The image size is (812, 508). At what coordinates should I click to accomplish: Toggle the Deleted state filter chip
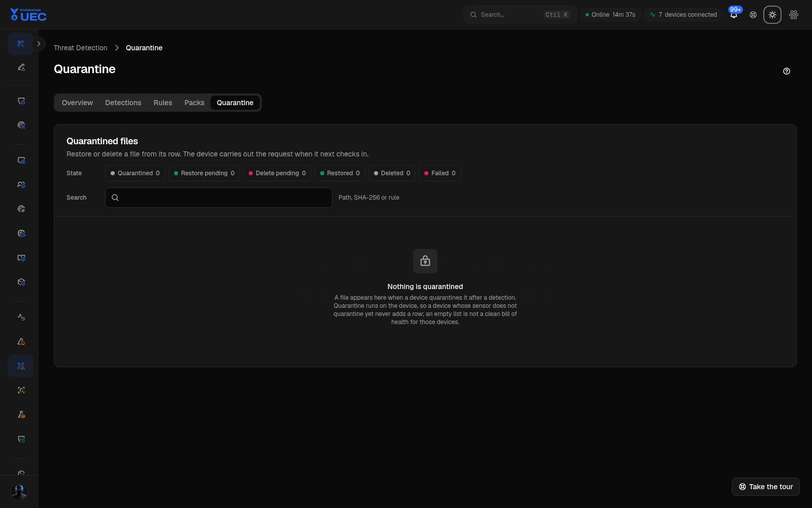(x=392, y=173)
